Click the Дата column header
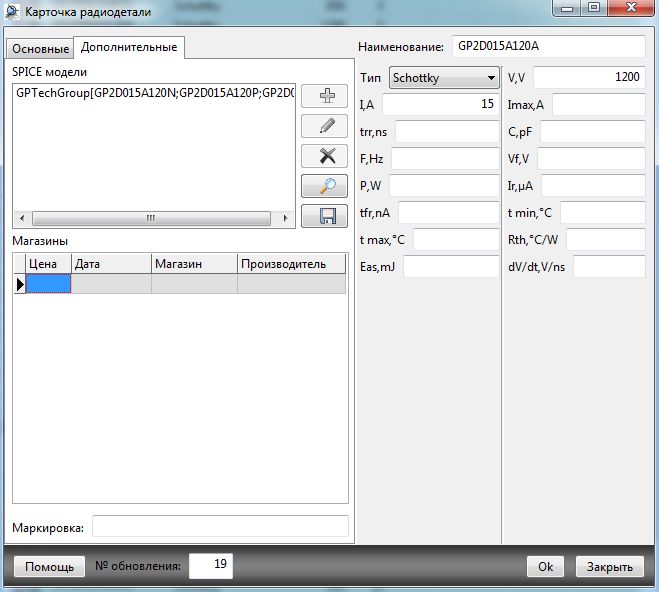 (111, 264)
